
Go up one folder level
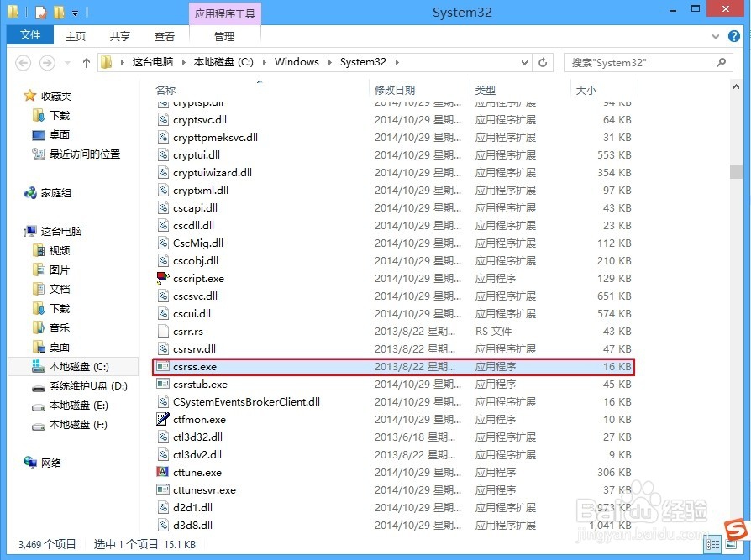click(87, 63)
